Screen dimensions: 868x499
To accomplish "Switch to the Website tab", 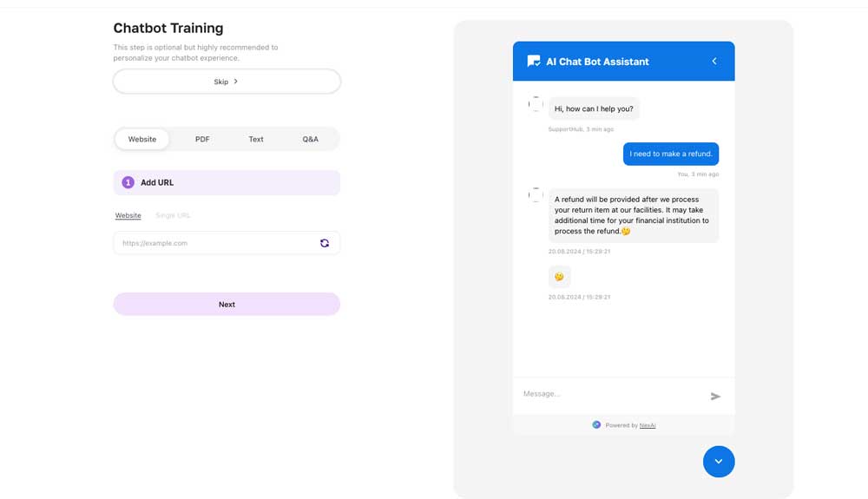I will [x=142, y=139].
